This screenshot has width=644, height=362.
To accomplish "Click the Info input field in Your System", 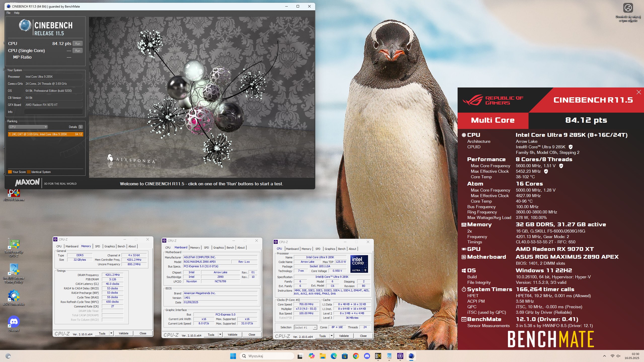I will click(x=54, y=112).
